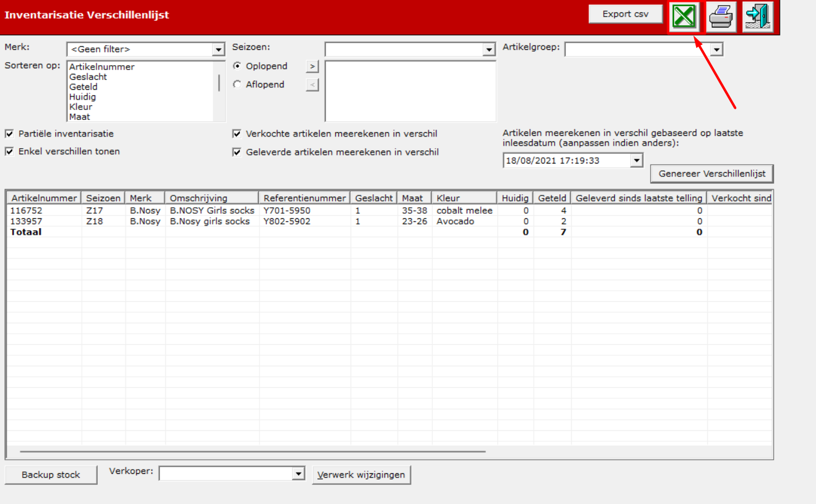Open the inleesdatum date dropdown
This screenshot has width=816, height=504.
(x=636, y=160)
